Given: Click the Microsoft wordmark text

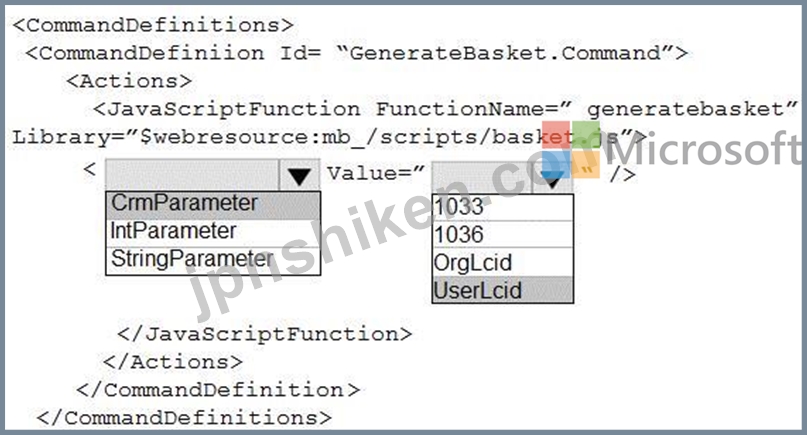Looking at the screenshot, I should point(704,149).
